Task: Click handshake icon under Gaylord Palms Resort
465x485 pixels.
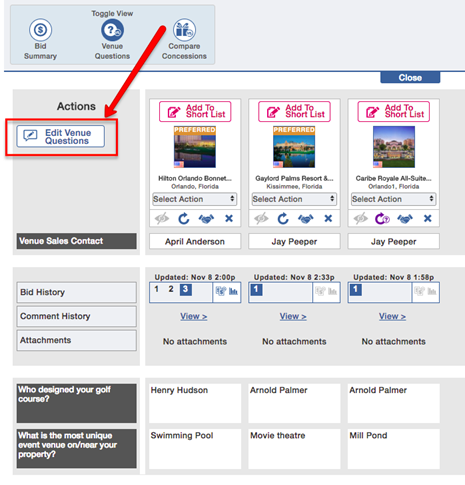Action: coord(306,219)
